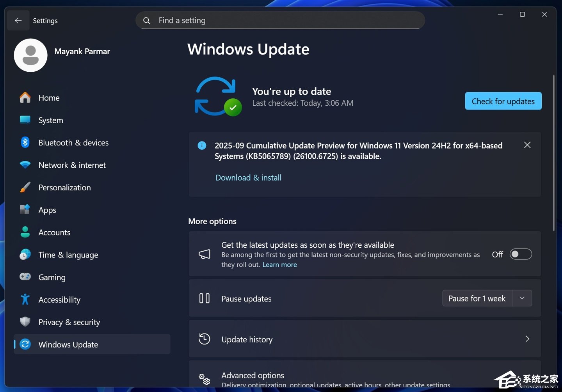Click the Accounts people icon
562x392 pixels.
tap(25, 232)
